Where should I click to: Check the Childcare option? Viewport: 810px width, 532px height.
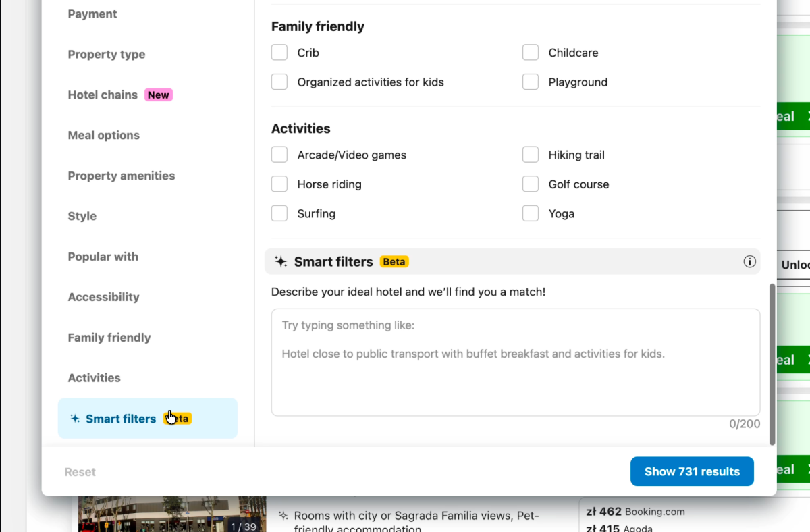tap(531, 53)
